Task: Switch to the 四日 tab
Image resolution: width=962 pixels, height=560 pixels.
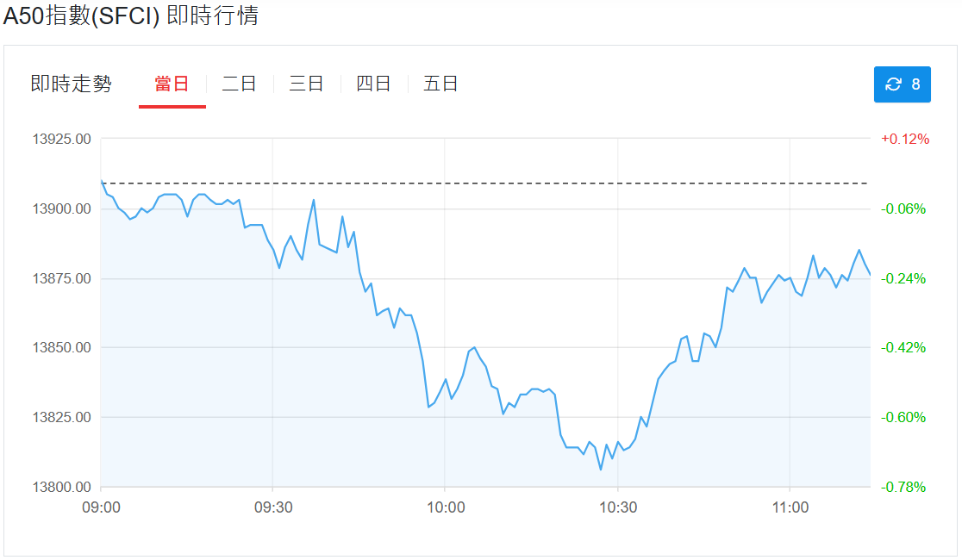Action: (373, 84)
